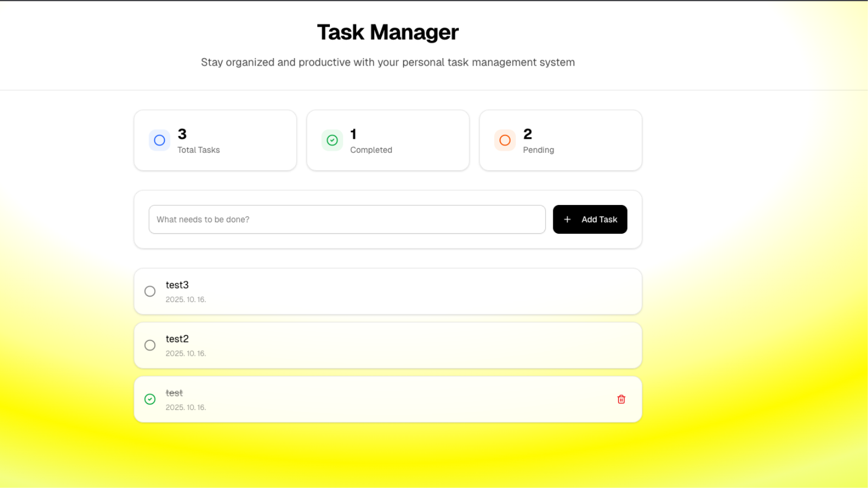Screen dimensions: 868x488
Task: Click the green checkmark Completed icon
Action: (332, 140)
